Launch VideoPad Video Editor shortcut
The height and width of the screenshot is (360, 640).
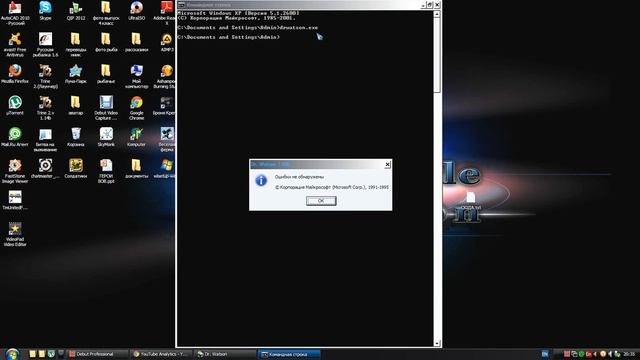(15, 234)
